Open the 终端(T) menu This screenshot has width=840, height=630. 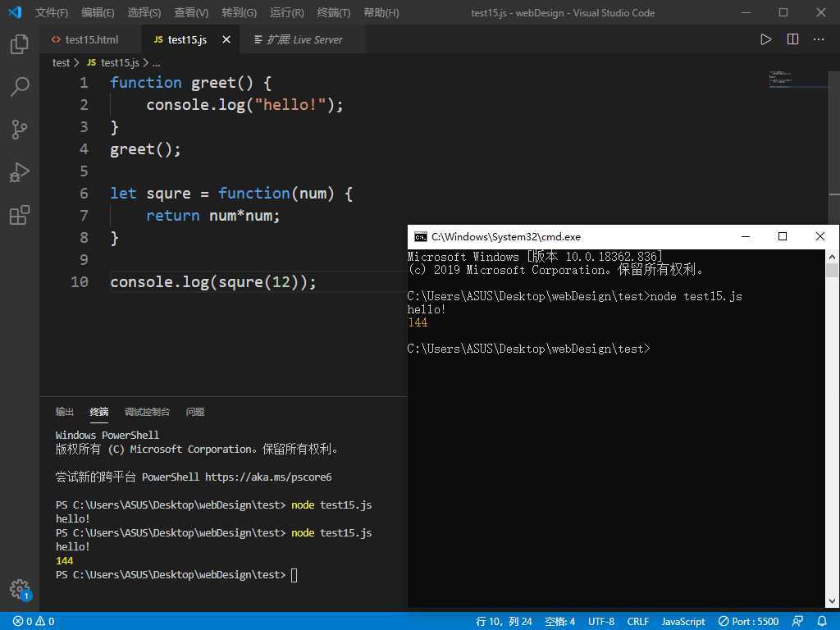[334, 12]
